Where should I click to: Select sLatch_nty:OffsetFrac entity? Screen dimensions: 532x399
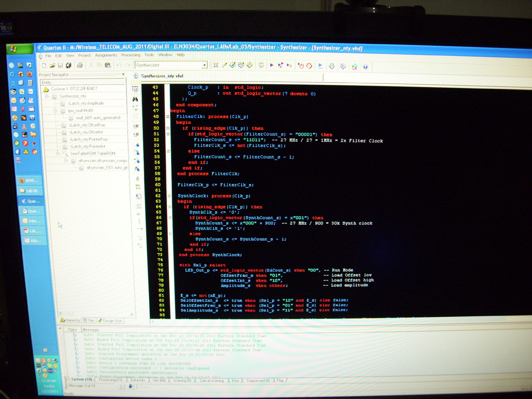[x=87, y=125]
